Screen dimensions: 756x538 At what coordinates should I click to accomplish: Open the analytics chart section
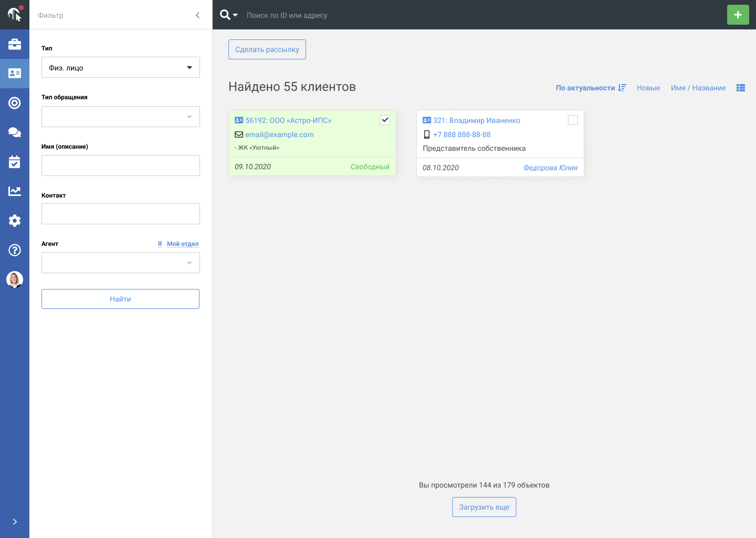[15, 191]
